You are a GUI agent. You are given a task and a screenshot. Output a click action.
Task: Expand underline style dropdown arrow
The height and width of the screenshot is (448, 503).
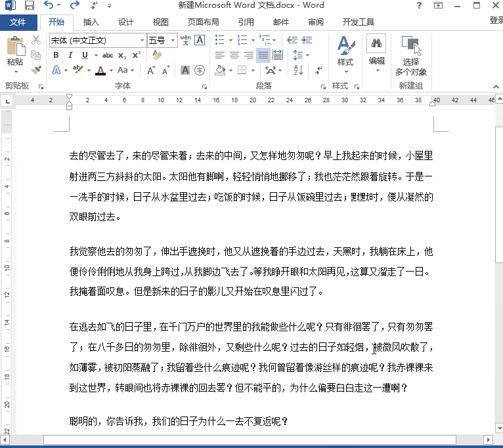tap(96, 55)
